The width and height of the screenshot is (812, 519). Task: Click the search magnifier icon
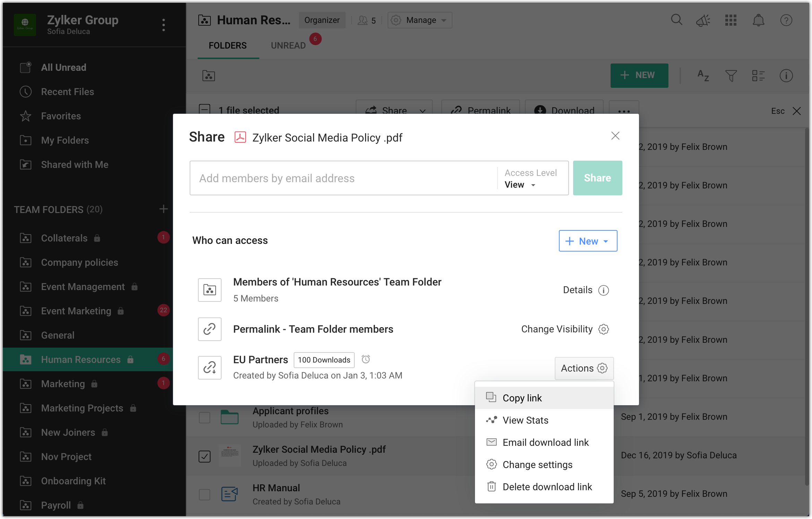676,20
